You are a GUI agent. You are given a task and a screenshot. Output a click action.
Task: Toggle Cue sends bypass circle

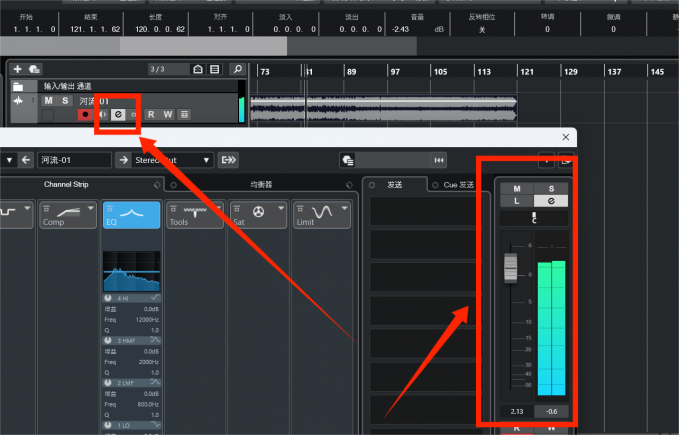(435, 185)
